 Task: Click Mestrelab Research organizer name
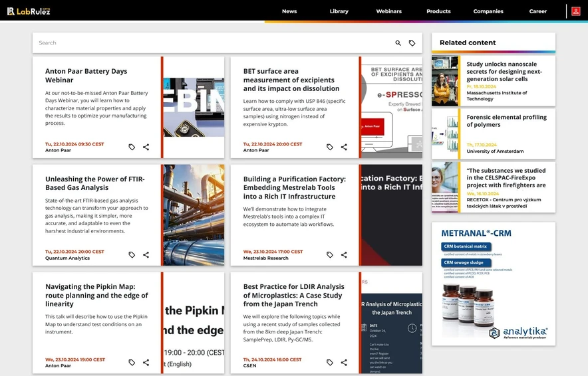point(265,258)
